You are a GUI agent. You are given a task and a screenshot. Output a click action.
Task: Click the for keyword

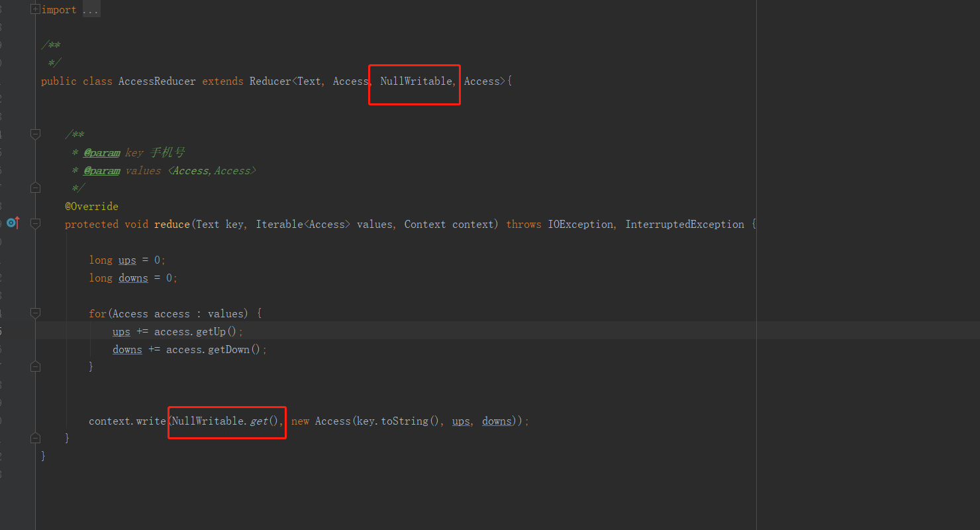[98, 314]
